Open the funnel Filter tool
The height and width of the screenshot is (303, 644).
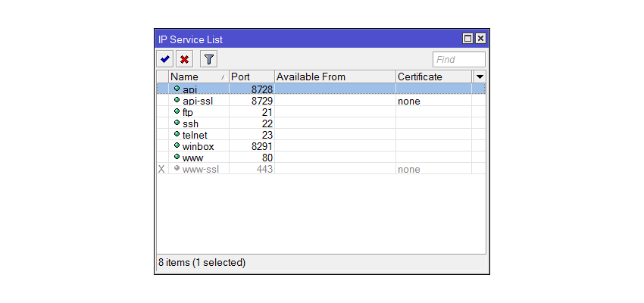coord(208,60)
